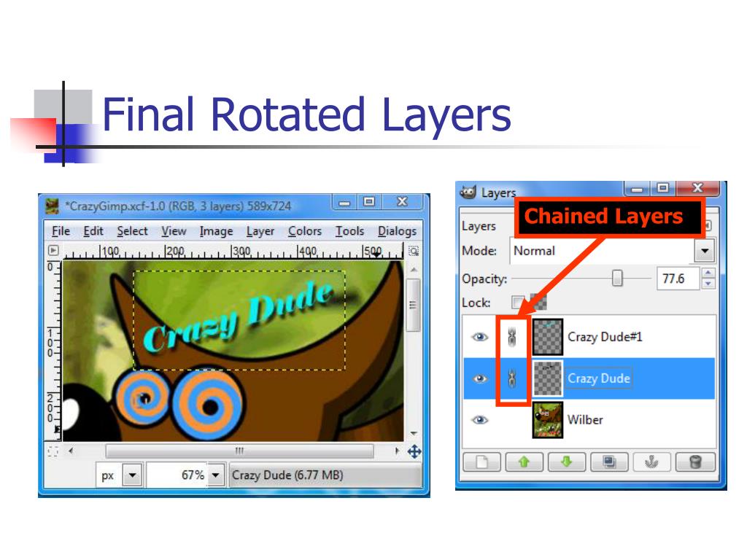The width and height of the screenshot is (747, 560).
Task: Click scroll left arrow of horizontal scrollbar
Action: click(71, 451)
